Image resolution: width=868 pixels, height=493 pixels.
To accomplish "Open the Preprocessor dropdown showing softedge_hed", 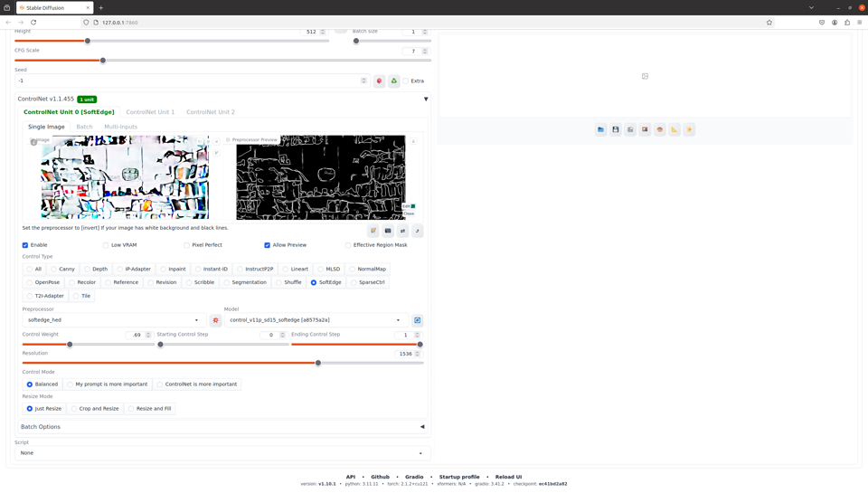I will 114,320.
